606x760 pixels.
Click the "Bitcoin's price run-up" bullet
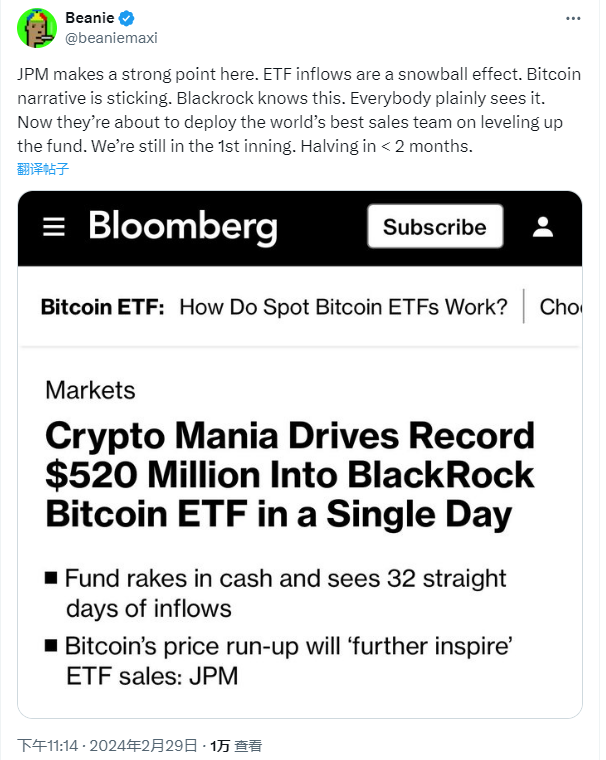(x=288, y=661)
